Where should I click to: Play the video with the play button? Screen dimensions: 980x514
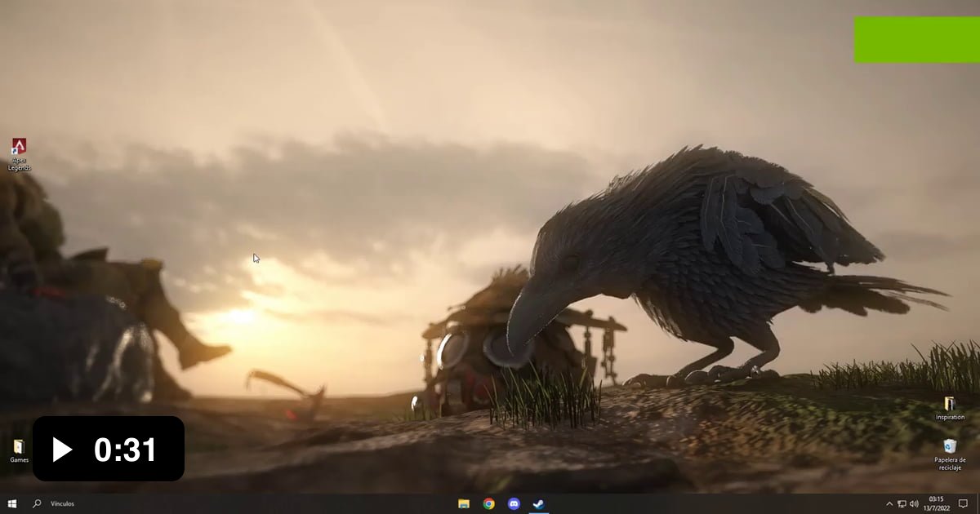click(x=63, y=448)
